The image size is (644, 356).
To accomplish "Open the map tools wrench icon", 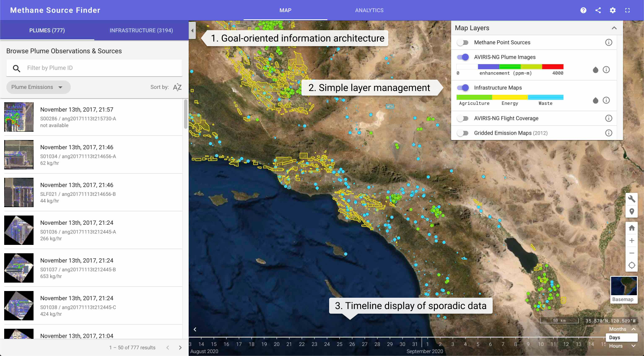I will [x=632, y=199].
